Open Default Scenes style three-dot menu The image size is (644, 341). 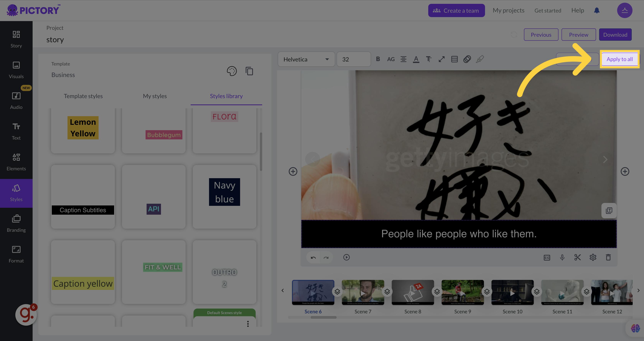tap(248, 324)
